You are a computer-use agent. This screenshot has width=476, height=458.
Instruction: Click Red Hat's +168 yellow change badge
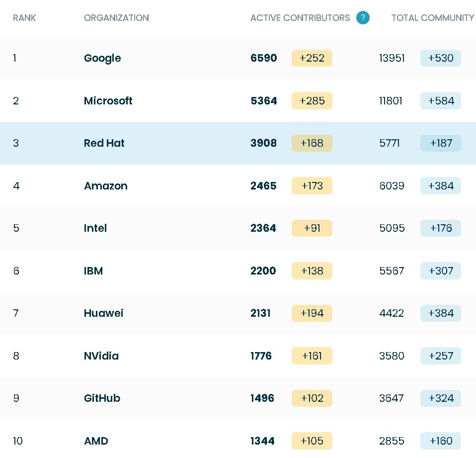tap(312, 143)
